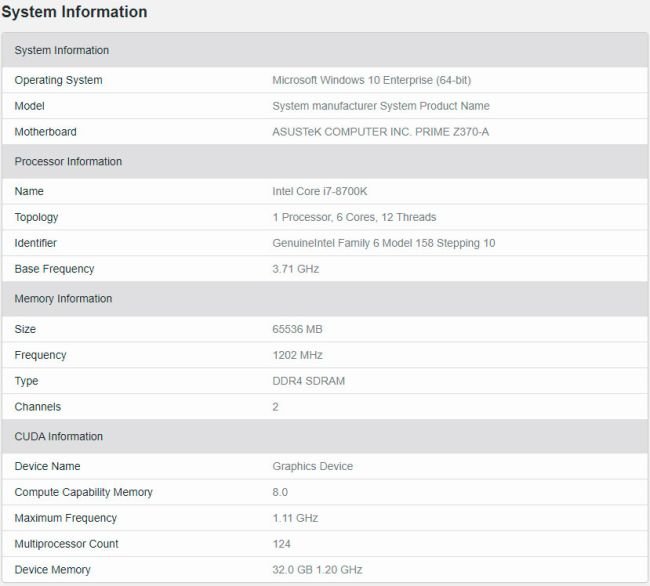Click the 'Topology' label

tap(36, 217)
